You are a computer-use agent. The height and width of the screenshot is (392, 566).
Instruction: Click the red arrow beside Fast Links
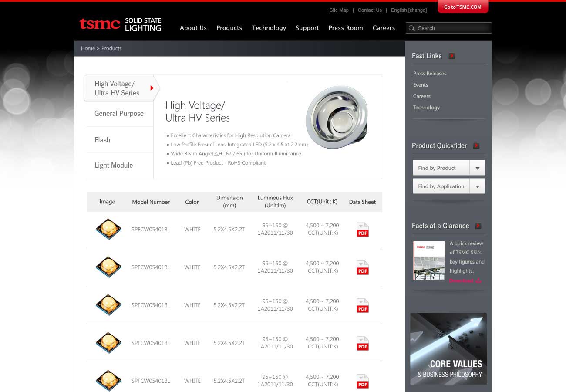click(452, 56)
